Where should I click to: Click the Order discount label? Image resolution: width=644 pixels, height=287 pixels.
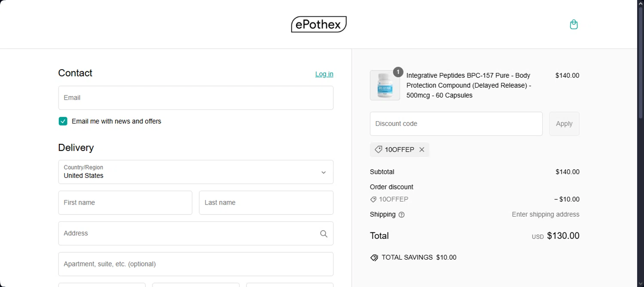coord(392,187)
